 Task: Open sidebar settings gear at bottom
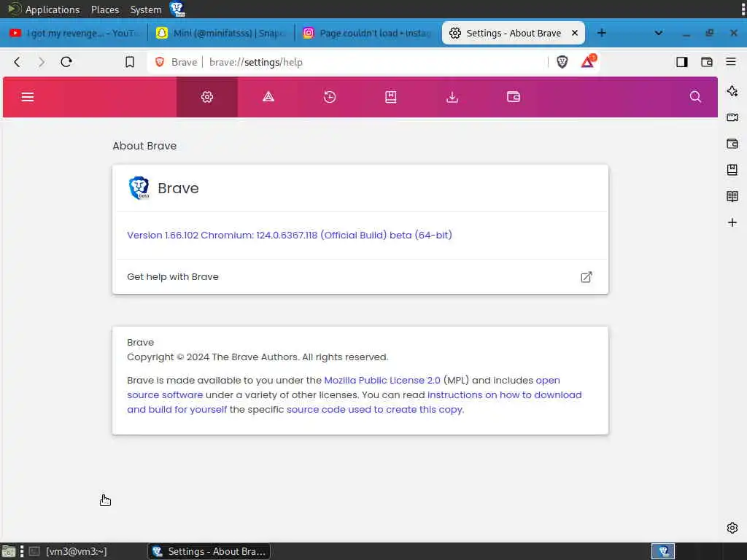coord(732,528)
